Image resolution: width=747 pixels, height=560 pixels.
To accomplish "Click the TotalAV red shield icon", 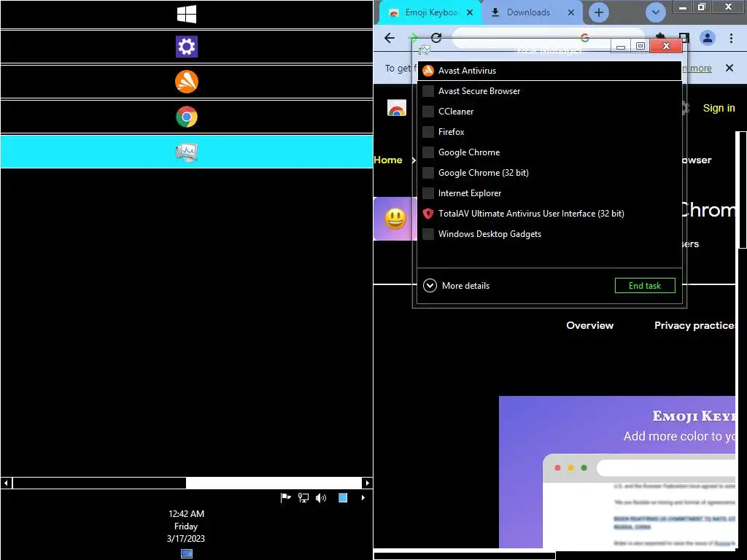I will point(427,214).
